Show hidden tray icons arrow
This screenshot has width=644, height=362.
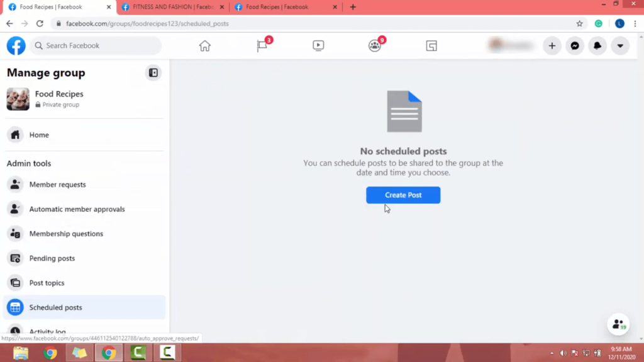click(552, 353)
